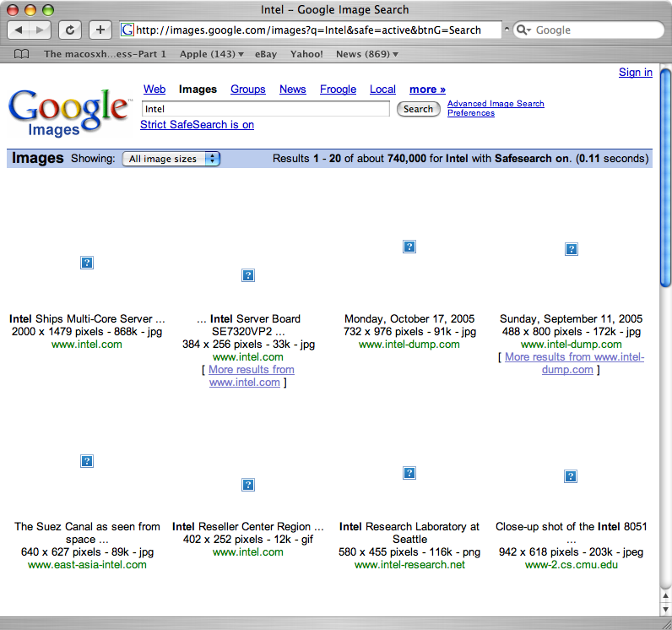This screenshot has width=672, height=630.
Task: Click the vertical scrollbar thumb
Action: (665, 178)
